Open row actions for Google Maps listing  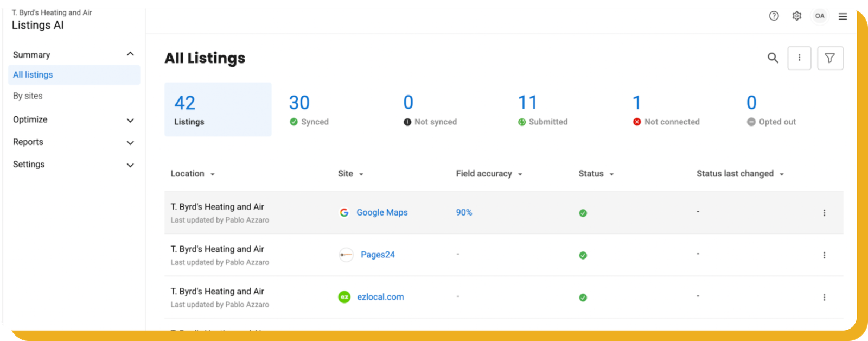[824, 213]
